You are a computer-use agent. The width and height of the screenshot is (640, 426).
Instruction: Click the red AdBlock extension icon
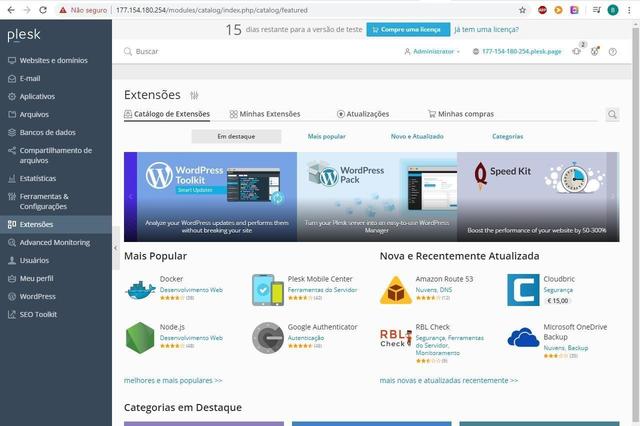(x=542, y=10)
